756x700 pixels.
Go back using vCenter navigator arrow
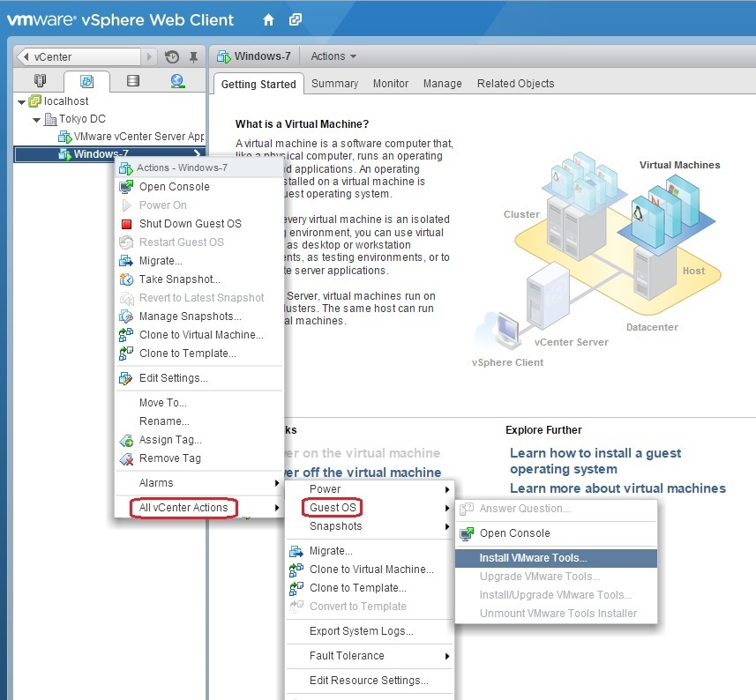[x=26, y=56]
